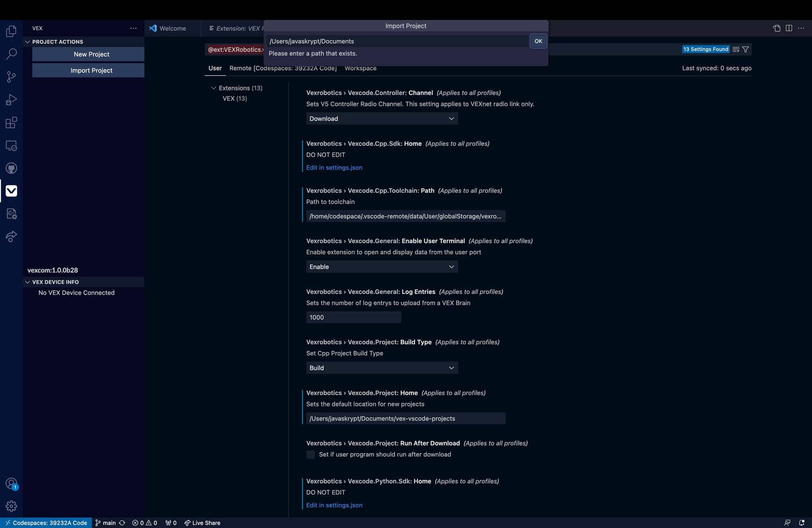
Task: Click Open Settings (JSON) icon
Action: (776, 28)
